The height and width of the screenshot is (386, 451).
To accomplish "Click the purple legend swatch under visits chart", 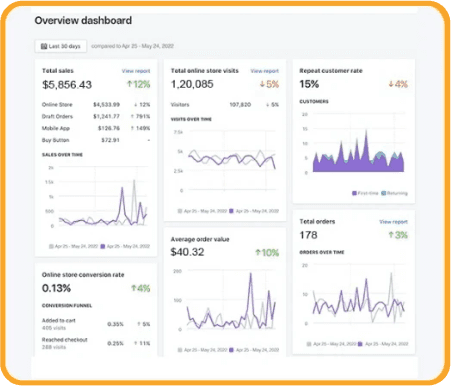I will 231,211.
